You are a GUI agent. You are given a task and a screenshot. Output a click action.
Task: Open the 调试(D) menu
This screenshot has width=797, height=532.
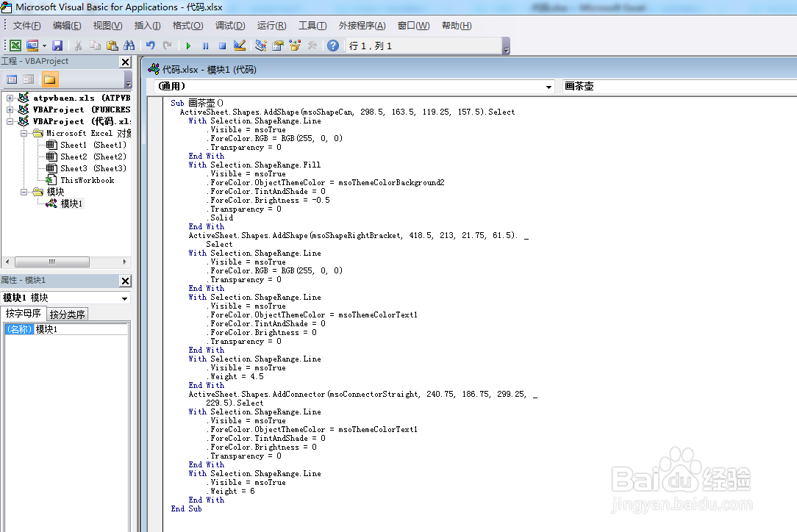[230, 26]
